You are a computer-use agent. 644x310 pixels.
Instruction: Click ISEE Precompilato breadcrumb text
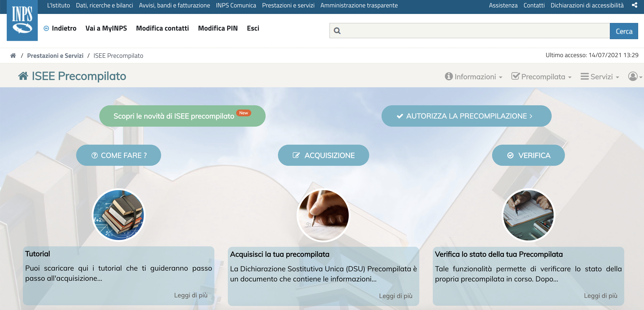click(118, 56)
